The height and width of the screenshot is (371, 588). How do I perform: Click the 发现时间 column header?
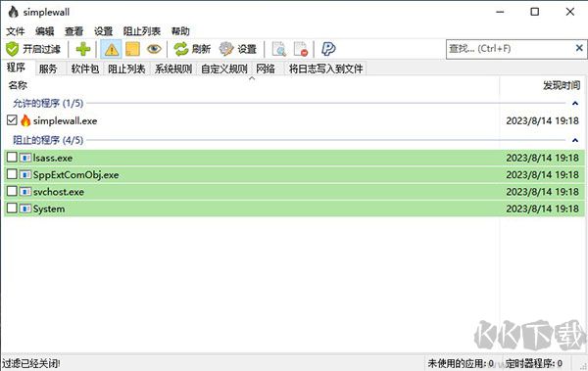pos(562,85)
